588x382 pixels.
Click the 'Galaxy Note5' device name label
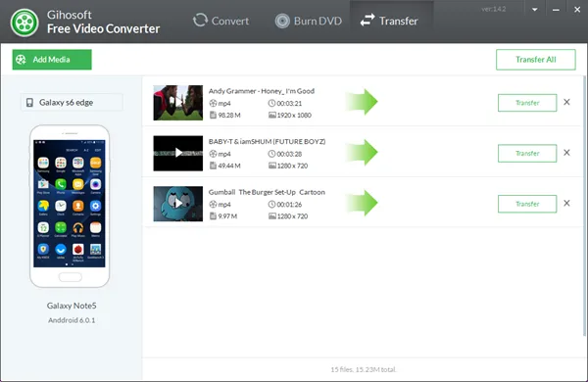click(x=72, y=306)
